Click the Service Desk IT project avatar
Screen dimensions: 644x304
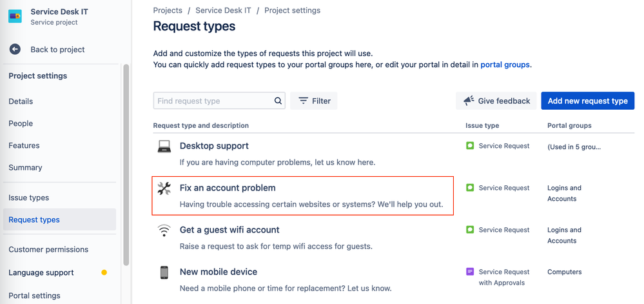15,16
